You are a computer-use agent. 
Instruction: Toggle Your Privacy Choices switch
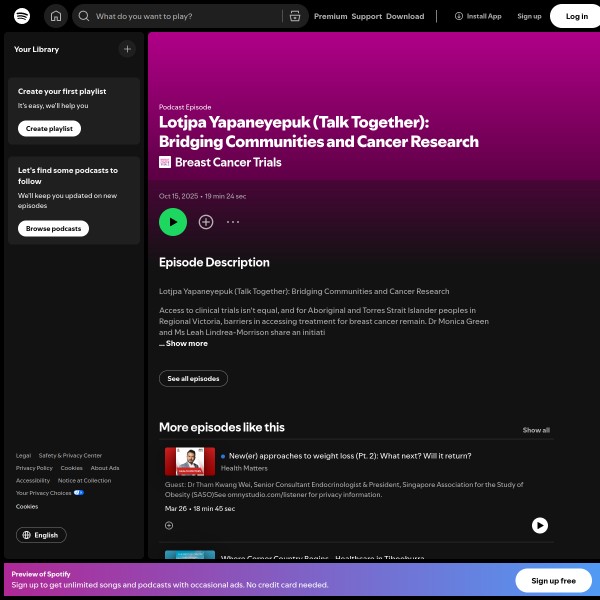[78, 493]
